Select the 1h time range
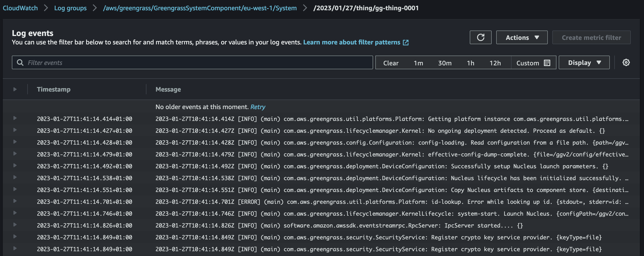This screenshot has height=256, width=644. (x=470, y=63)
